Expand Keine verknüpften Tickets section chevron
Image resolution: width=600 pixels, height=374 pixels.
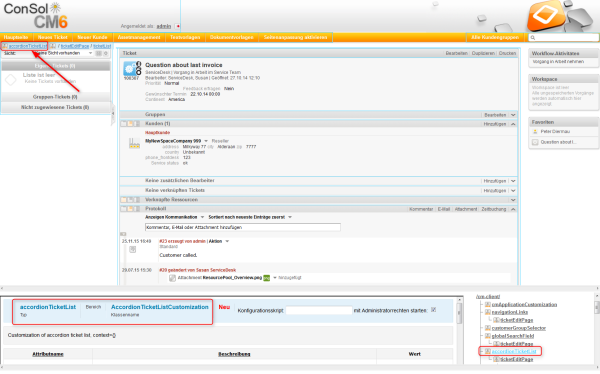pos(513,191)
